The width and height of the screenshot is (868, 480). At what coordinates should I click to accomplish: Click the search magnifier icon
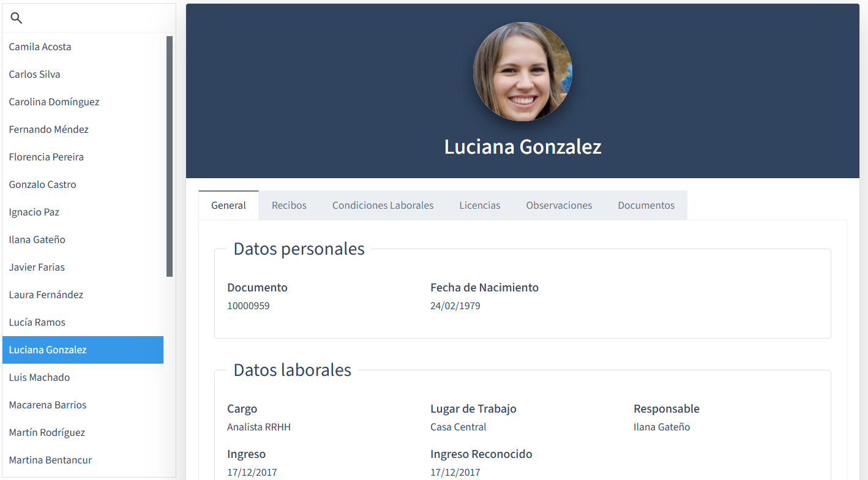pyautogui.click(x=17, y=18)
